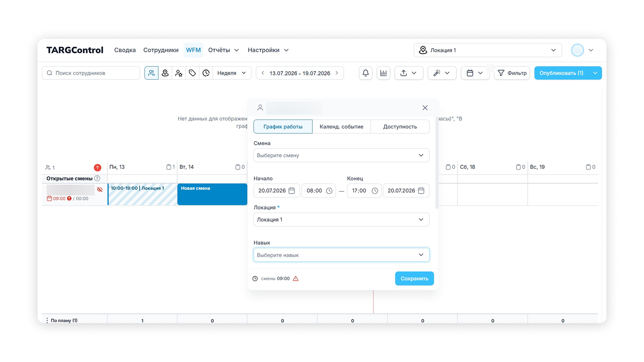Expand the Выберите навык dropdown

click(x=341, y=255)
